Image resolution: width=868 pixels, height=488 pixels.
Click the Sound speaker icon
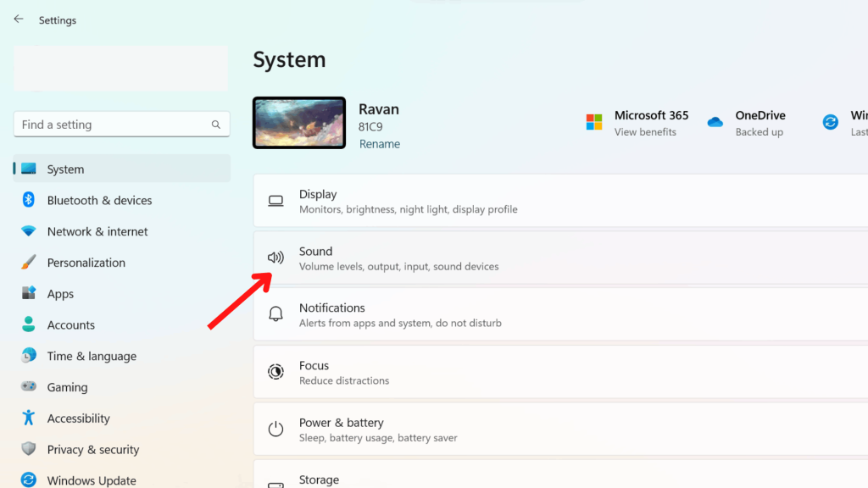(x=275, y=258)
